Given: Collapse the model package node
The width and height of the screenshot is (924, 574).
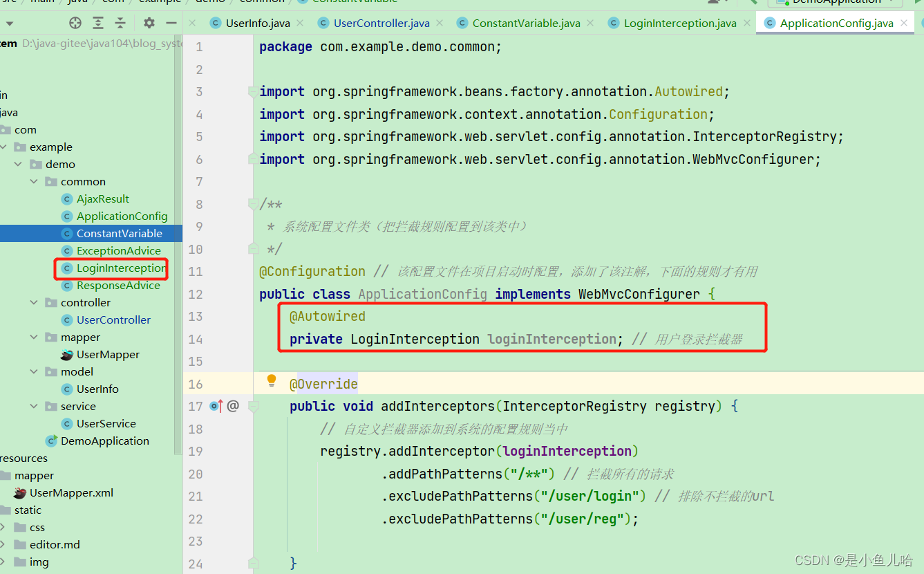Looking at the screenshot, I should 35,371.
